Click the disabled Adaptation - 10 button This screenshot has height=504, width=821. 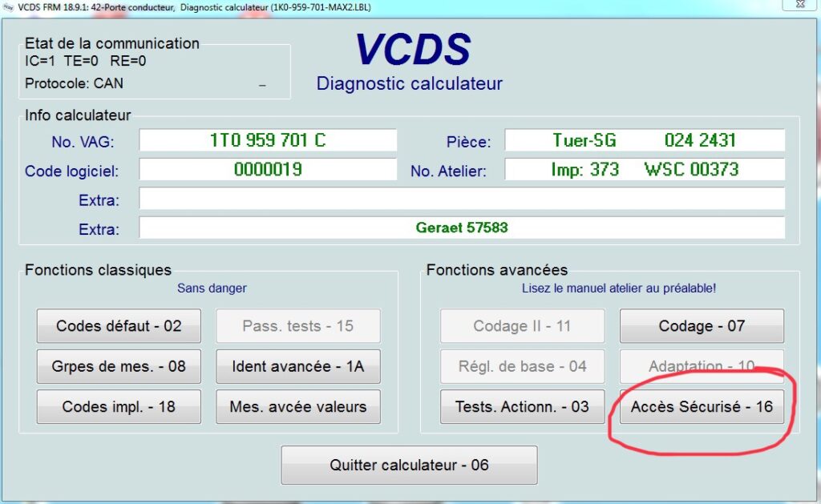(702, 366)
